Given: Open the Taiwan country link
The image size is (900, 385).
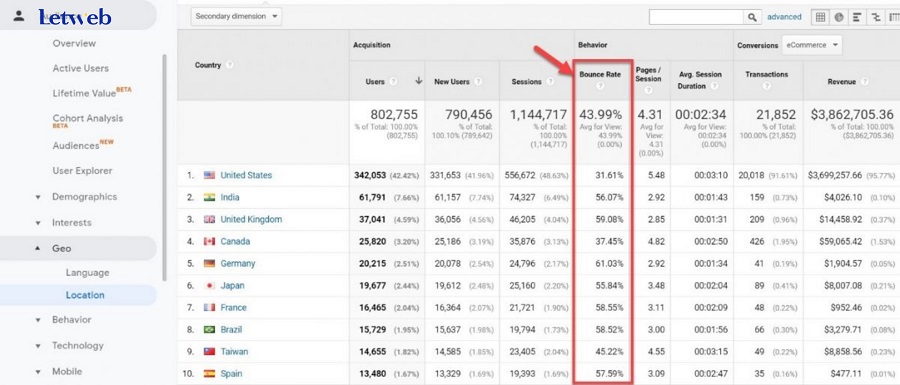Looking at the screenshot, I should [234, 351].
